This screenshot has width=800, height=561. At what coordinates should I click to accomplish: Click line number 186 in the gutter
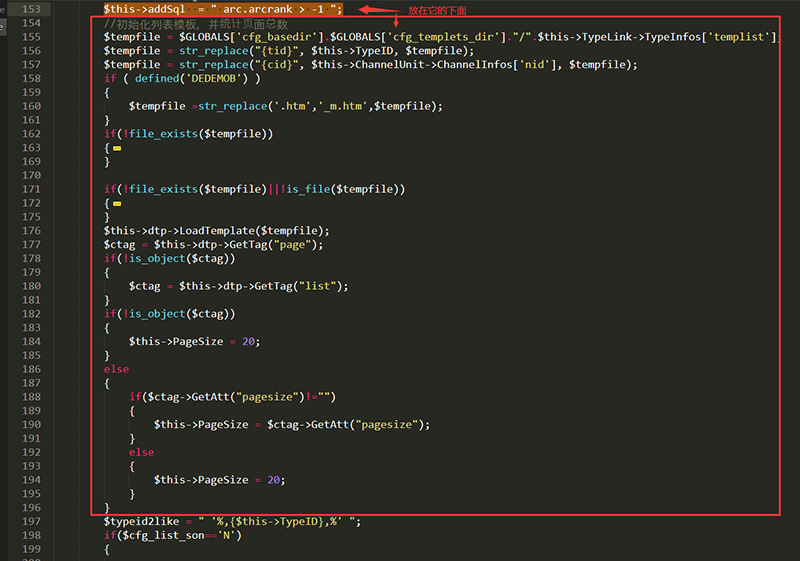coord(31,369)
